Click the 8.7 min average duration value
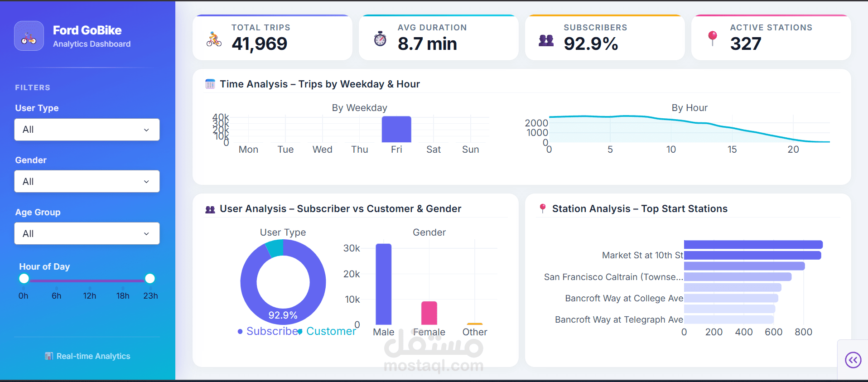This screenshot has height=382, width=868. (x=427, y=44)
